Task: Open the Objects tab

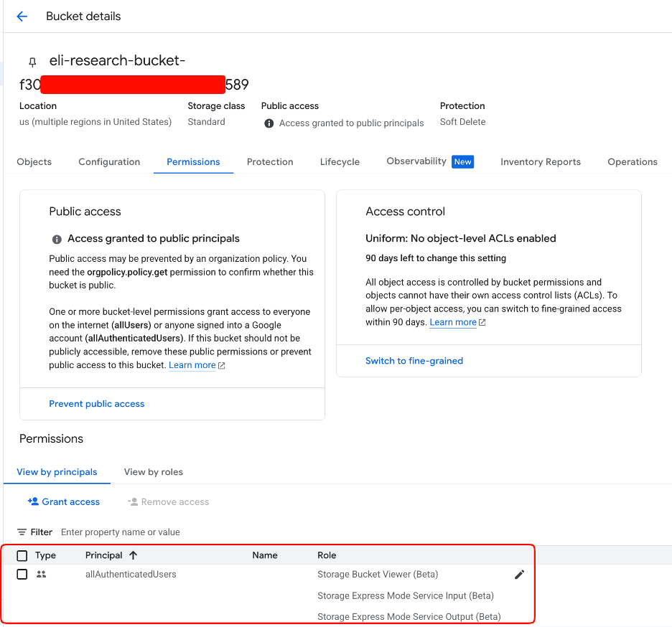Action: pos(34,162)
